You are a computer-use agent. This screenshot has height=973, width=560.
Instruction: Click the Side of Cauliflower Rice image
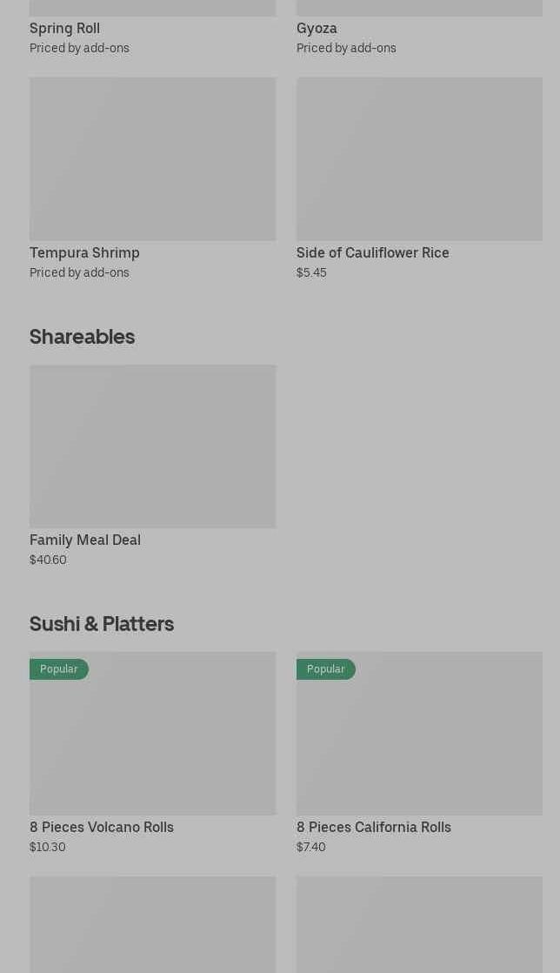coord(419,158)
